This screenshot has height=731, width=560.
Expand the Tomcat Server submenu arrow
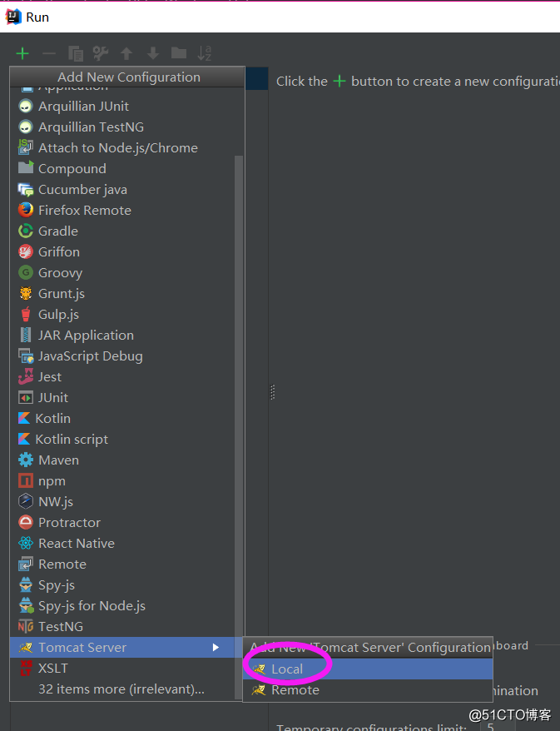pyautogui.click(x=216, y=647)
